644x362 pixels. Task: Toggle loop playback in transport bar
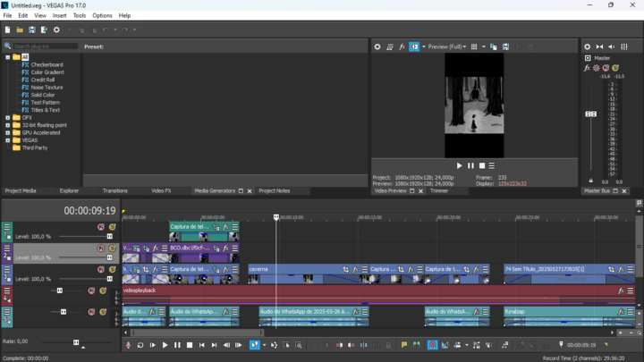pos(140,345)
